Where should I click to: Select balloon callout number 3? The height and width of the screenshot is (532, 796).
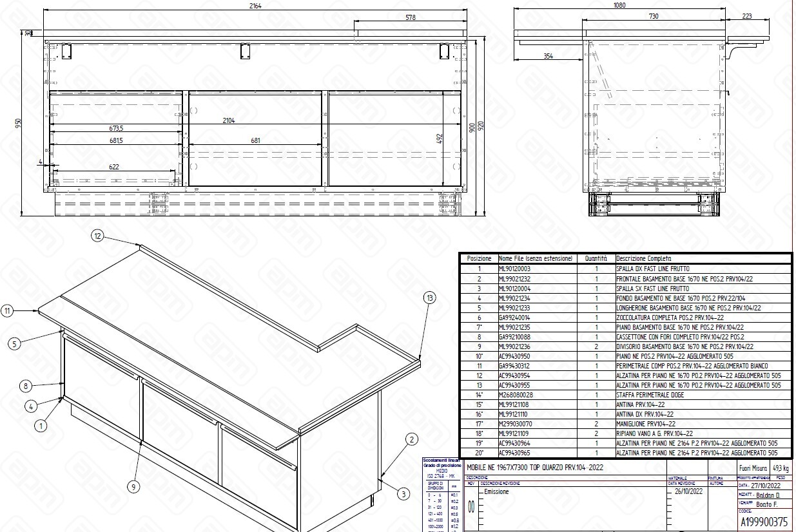point(403,494)
